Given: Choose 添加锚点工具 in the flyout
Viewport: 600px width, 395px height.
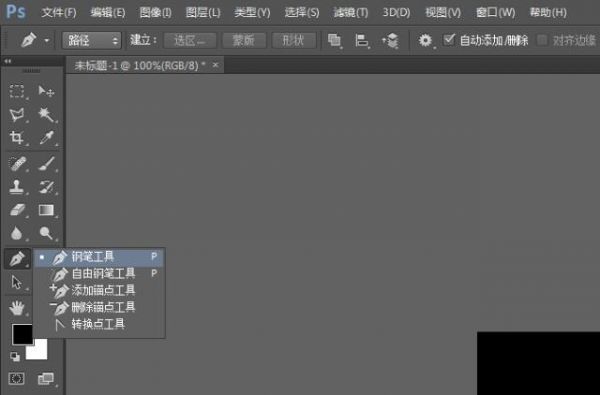Looking at the screenshot, I should tap(99, 291).
